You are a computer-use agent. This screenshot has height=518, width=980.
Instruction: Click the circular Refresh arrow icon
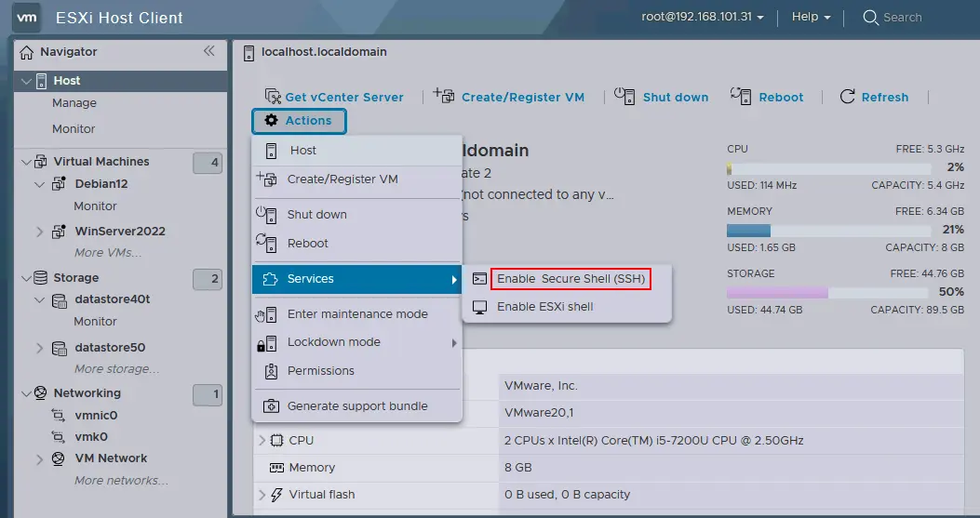click(x=848, y=96)
